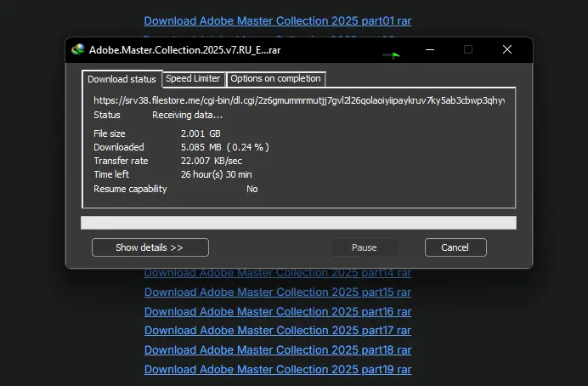Click the time left value '26 hour(s) 30 min'
588x386 pixels.
[x=217, y=174]
